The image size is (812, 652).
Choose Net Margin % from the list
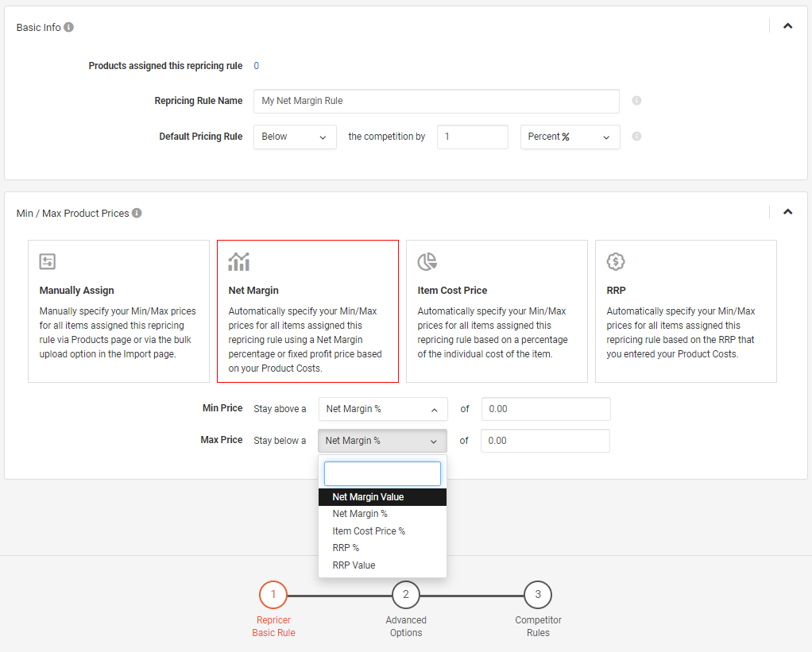coord(382,514)
